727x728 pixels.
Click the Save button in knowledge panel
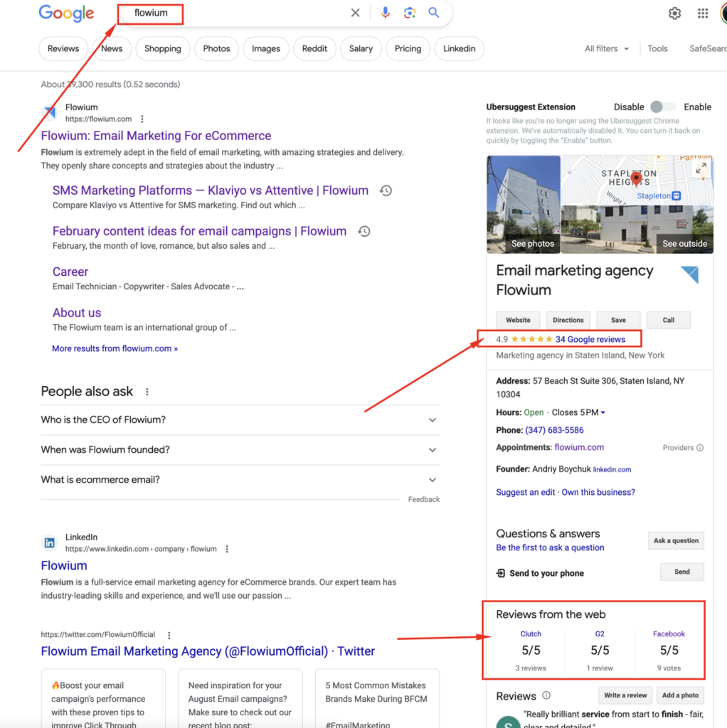click(x=618, y=320)
